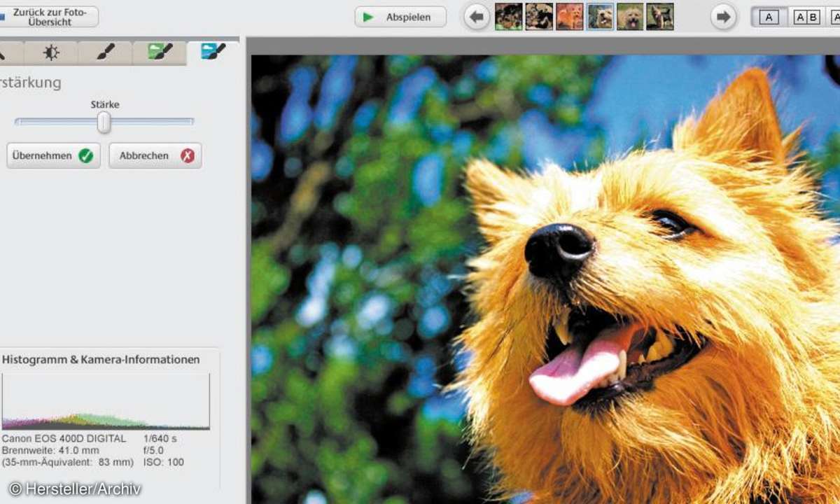The image size is (840, 504).
Task: Select the 1/640 s shutter speed value
Action: click(x=160, y=438)
